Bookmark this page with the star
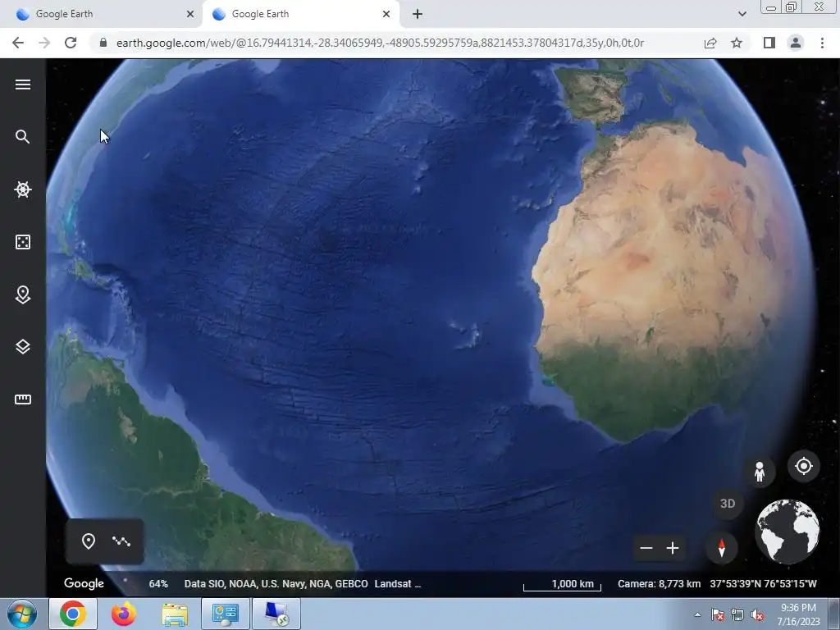 pyautogui.click(x=737, y=43)
